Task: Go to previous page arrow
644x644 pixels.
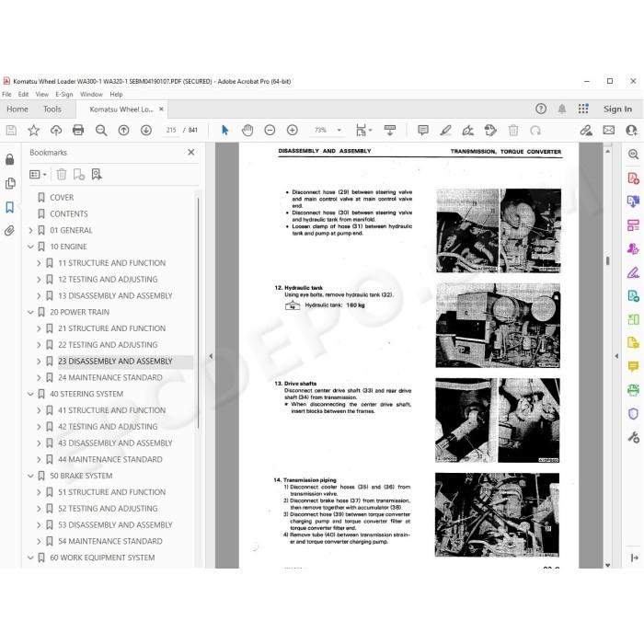Action: (x=123, y=131)
